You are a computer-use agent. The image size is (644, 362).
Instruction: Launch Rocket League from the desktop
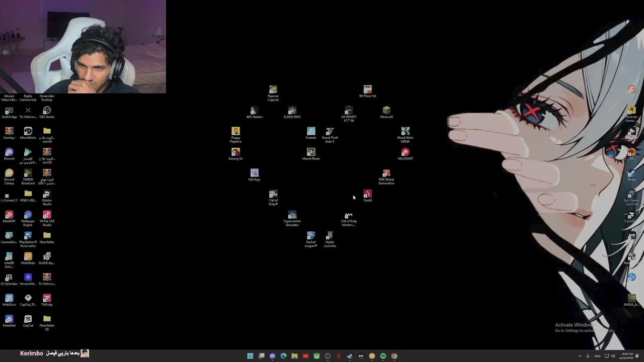click(x=311, y=239)
